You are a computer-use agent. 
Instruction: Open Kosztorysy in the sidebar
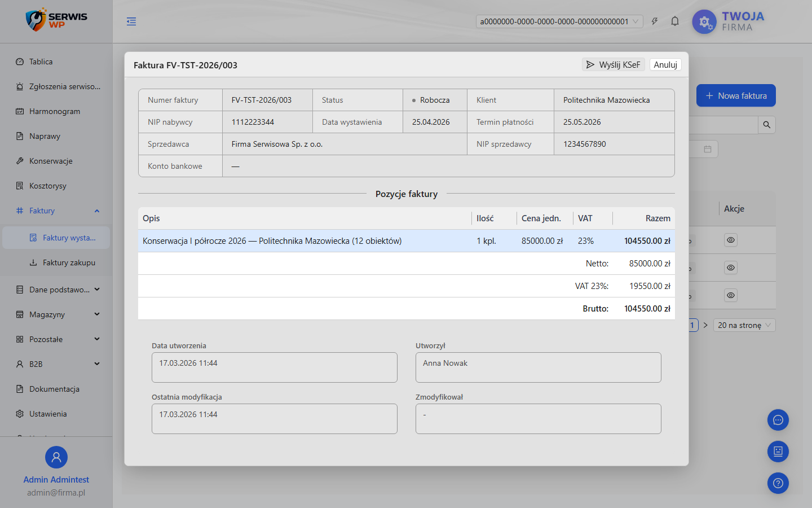[x=56, y=186]
